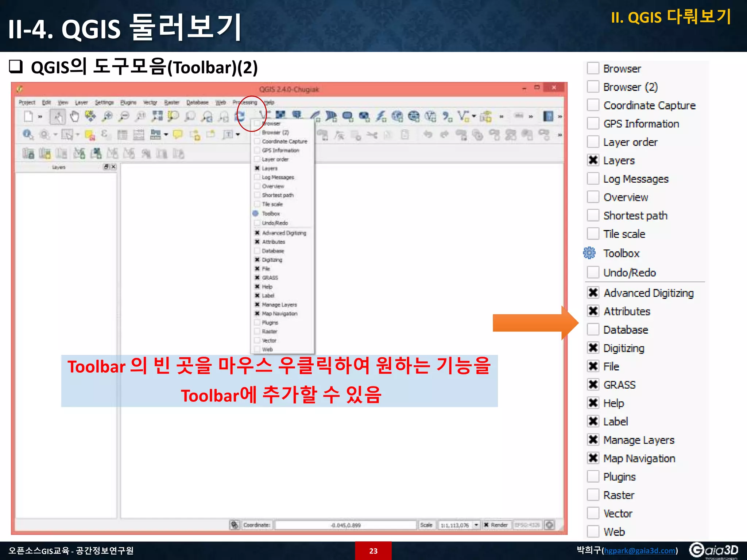Click the Redo arrow icon in toolbar
Screen dimensions: 747x560
[x=444, y=135]
